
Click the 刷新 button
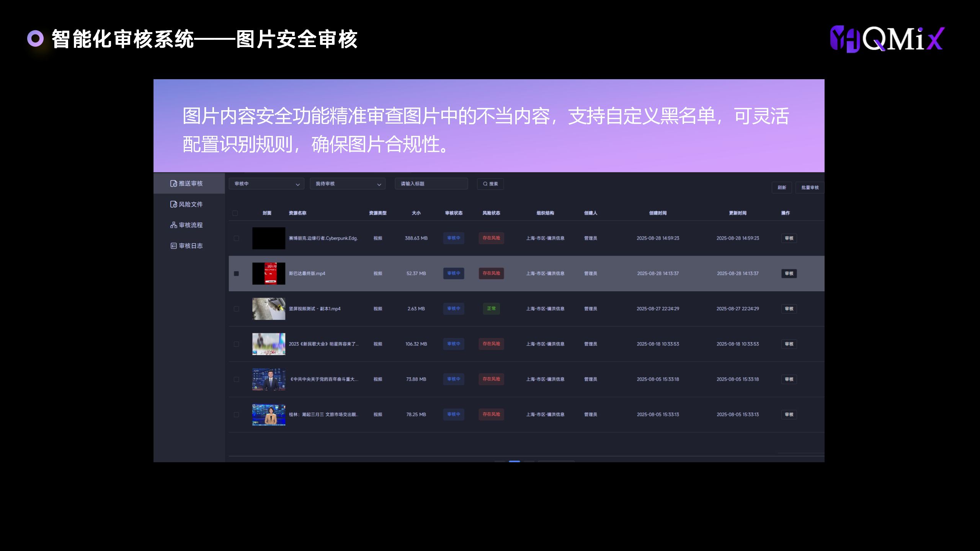pyautogui.click(x=782, y=187)
